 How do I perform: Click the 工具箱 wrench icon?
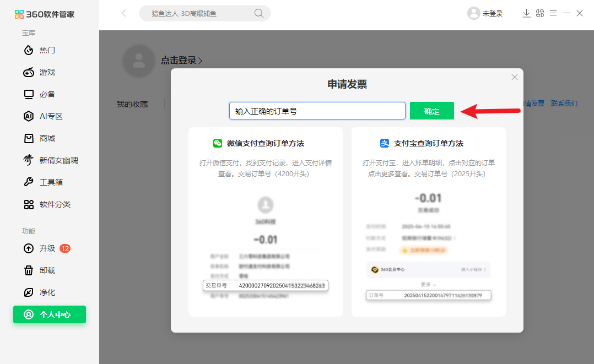(x=29, y=182)
